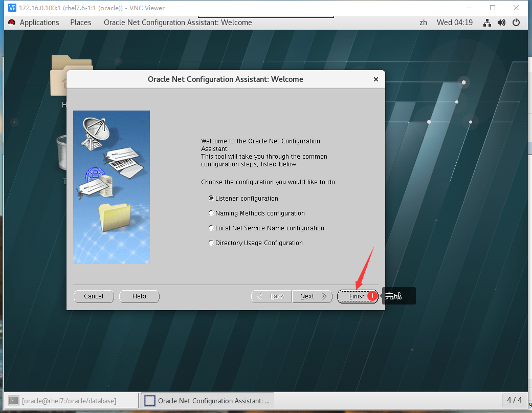Click the Cancel button
Screen dimensions: 532x413
tap(94, 296)
